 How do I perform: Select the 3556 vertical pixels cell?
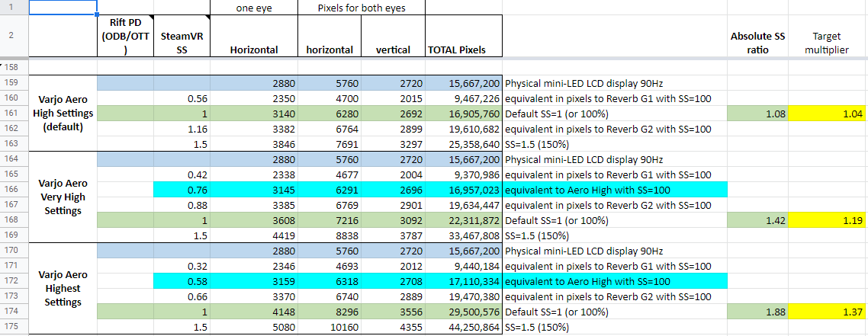pyautogui.click(x=393, y=312)
